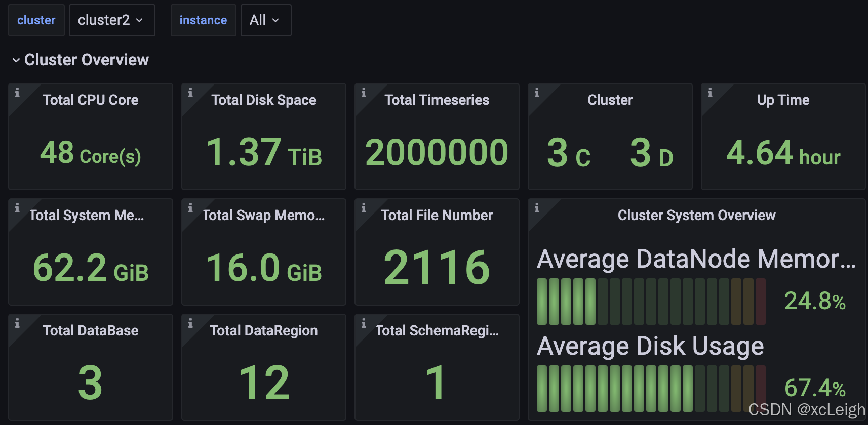Image resolution: width=868 pixels, height=425 pixels.
Task: Open the instance All dropdown
Action: [266, 20]
